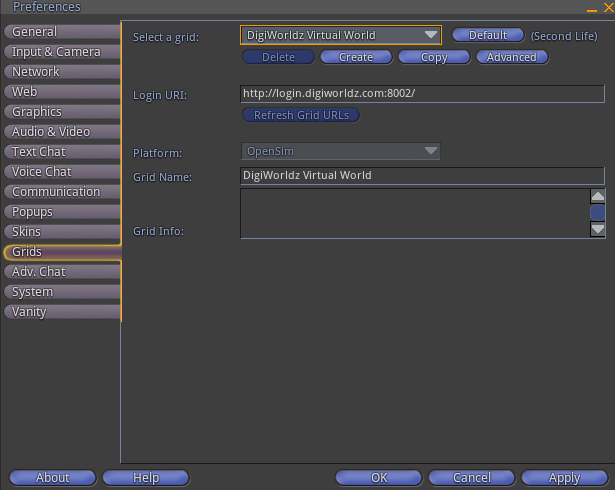Open the Input & Camera tab
Screen dimensions: 615x490
point(62,52)
